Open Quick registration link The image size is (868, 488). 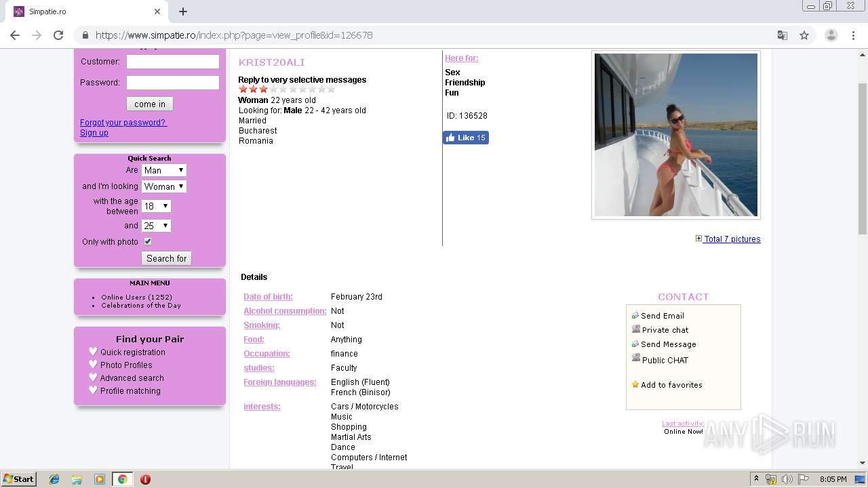[133, 352]
